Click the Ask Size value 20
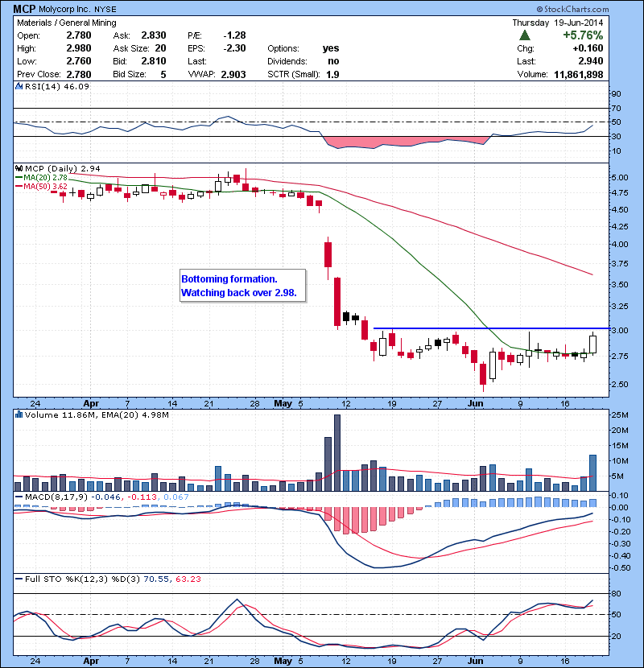 click(161, 48)
